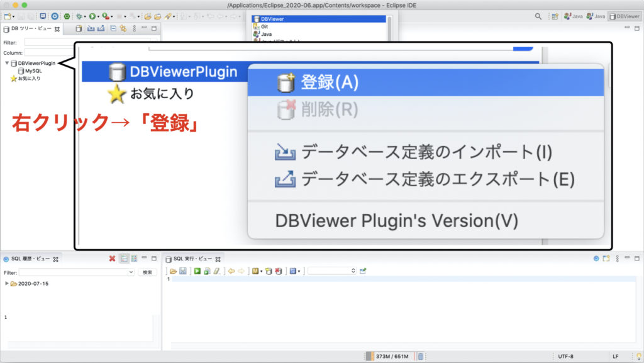Click the UTF-8 encoding in status bar
The image size is (644, 363).
coord(565,357)
